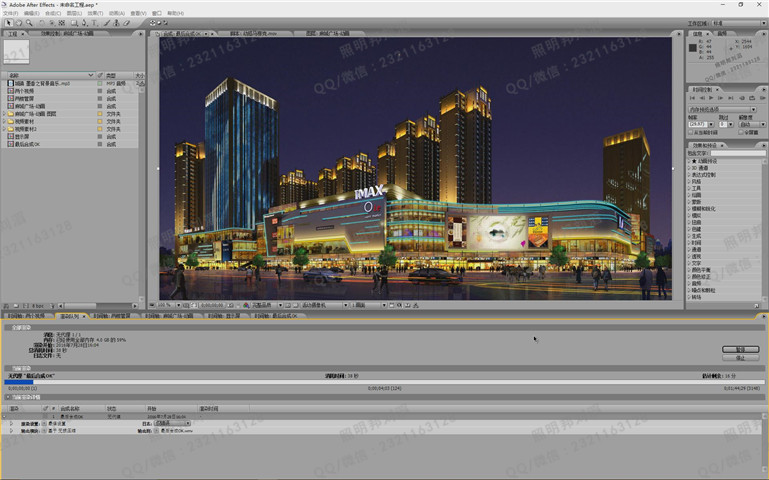Start RAM preview in Time Controls
This screenshot has width=769, height=480.
[762, 98]
